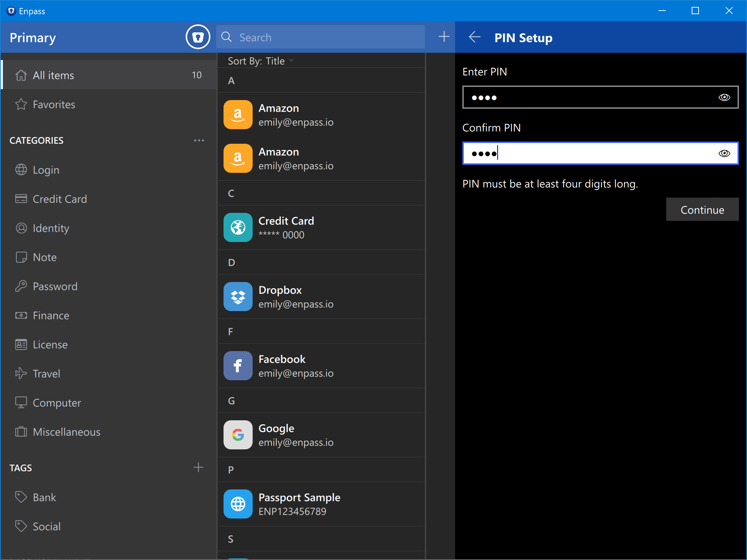Open the Computer category
The height and width of the screenshot is (560, 747).
[x=108, y=403]
